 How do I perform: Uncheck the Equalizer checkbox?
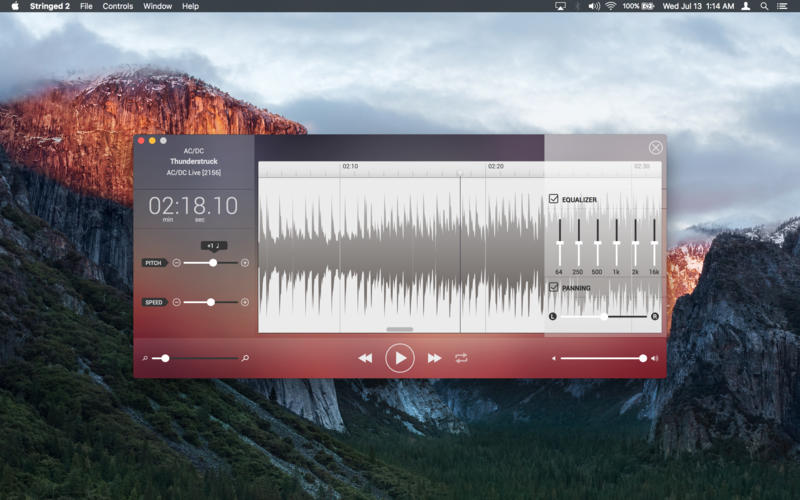(554, 198)
